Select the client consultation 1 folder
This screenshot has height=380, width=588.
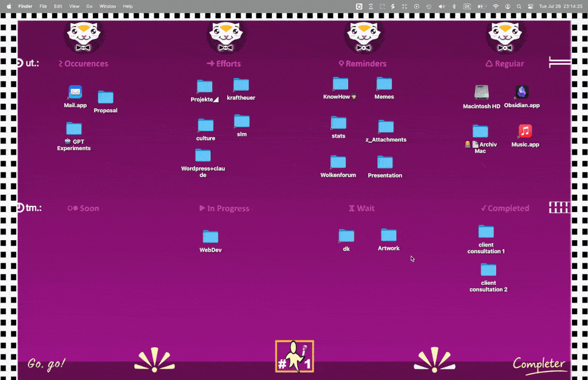click(486, 232)
